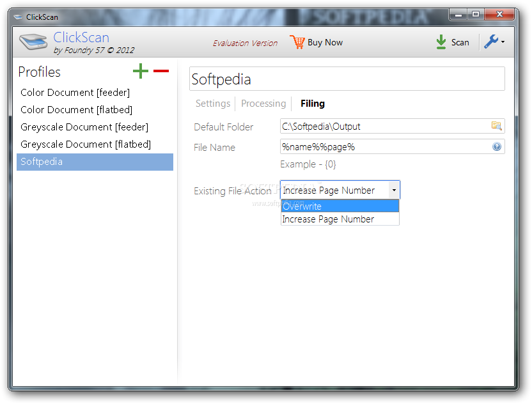Minimize the ClickScan window
The image size is (532, 404).
[458, 15]
